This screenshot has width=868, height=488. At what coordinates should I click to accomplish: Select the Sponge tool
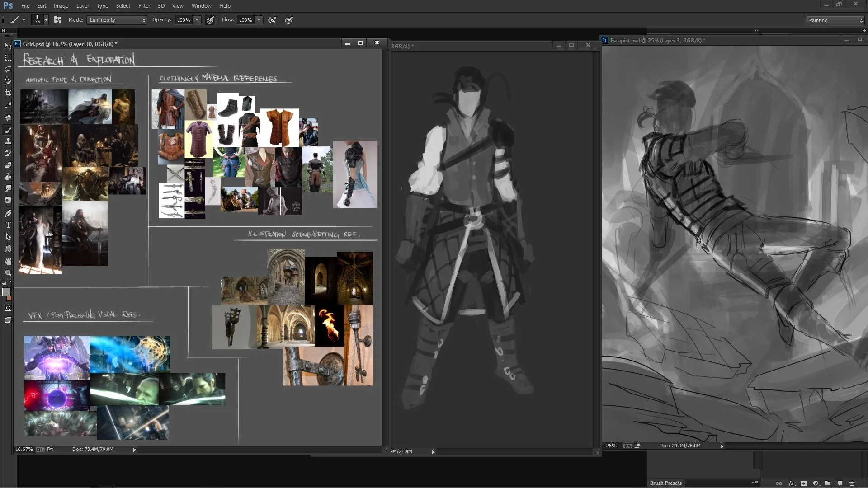click(8, 200)
